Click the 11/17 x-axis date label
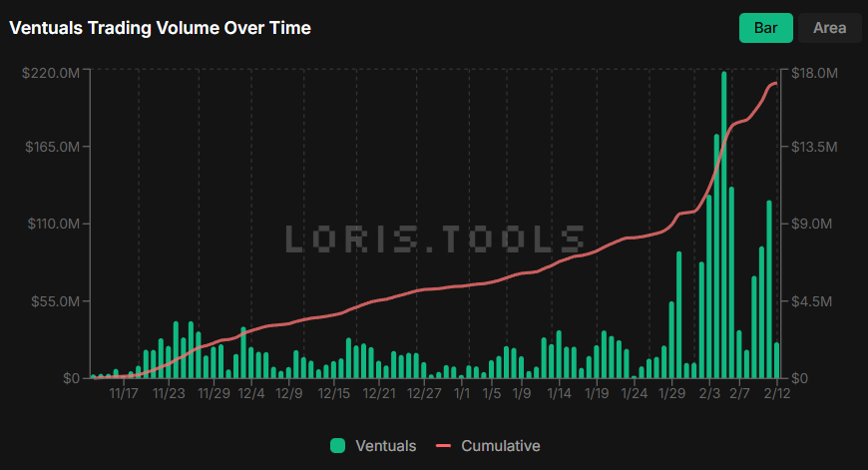Screen dimensions: 868x470 123,393
